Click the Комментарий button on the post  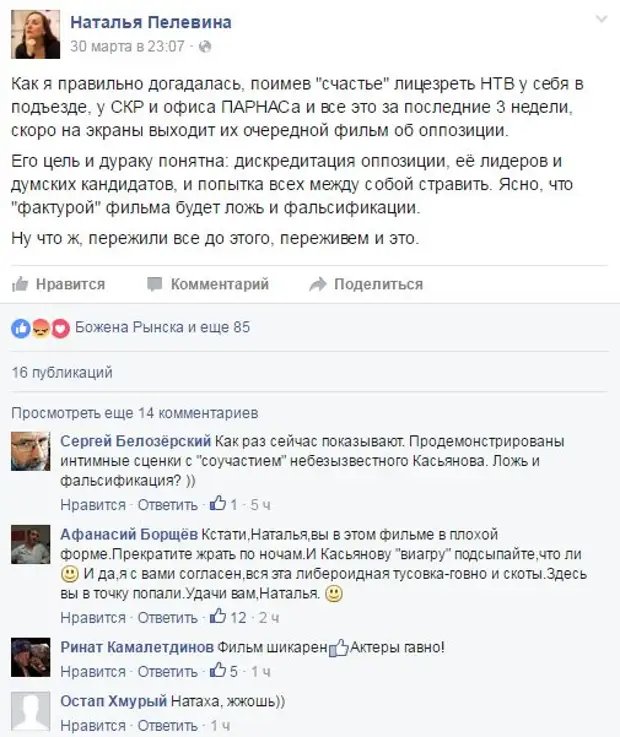[x=208, y=284]
